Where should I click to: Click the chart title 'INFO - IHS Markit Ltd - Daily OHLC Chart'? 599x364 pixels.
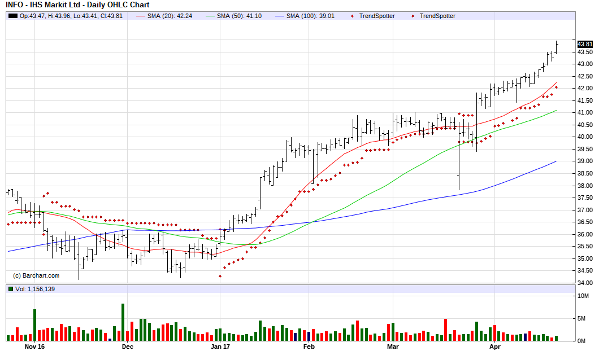[77, 5]
